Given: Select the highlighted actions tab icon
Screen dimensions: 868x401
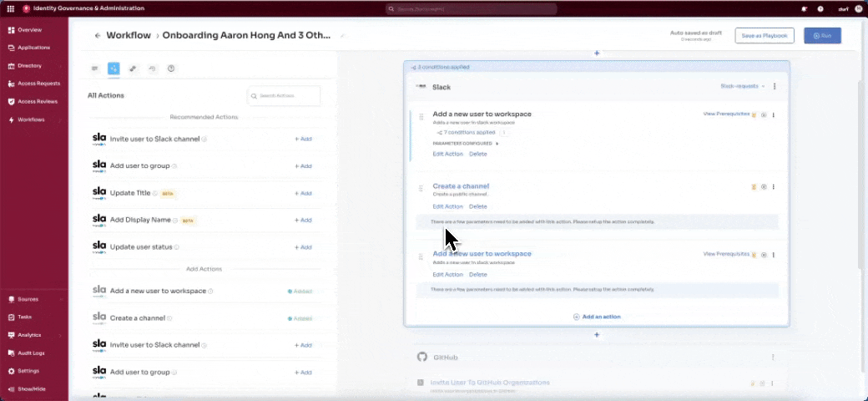Looking at the screenshot, I should (114, 69).
